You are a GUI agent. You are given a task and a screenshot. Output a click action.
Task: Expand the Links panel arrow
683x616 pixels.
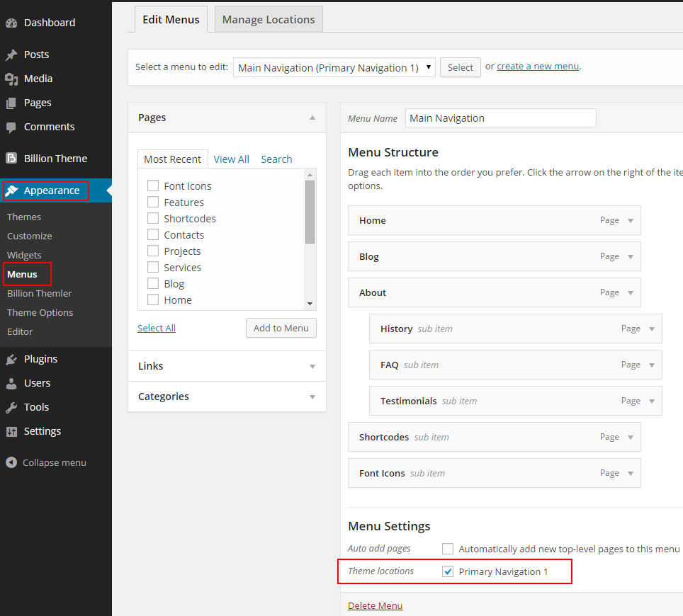tap(312, 367)
